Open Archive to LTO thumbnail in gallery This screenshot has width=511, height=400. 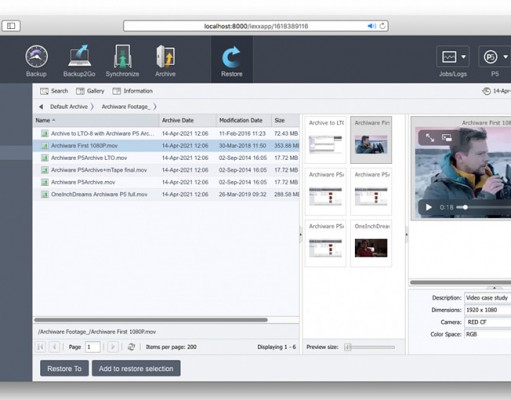(x=325, y=140)
